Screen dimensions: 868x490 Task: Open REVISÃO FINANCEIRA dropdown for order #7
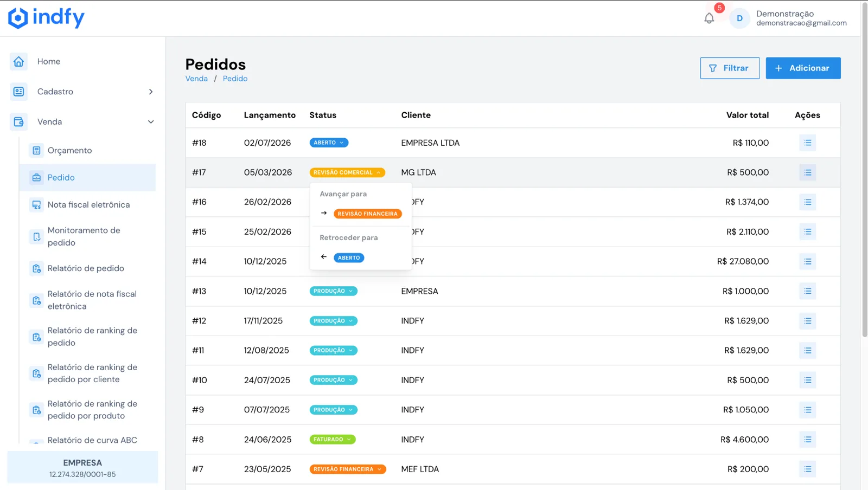tap(348, 469)
